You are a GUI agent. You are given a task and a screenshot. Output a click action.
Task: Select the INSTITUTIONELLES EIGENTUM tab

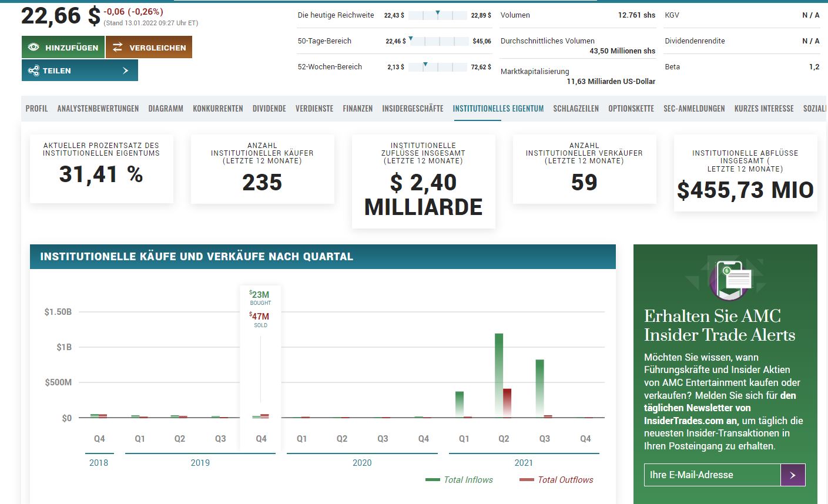click(498, 109)
